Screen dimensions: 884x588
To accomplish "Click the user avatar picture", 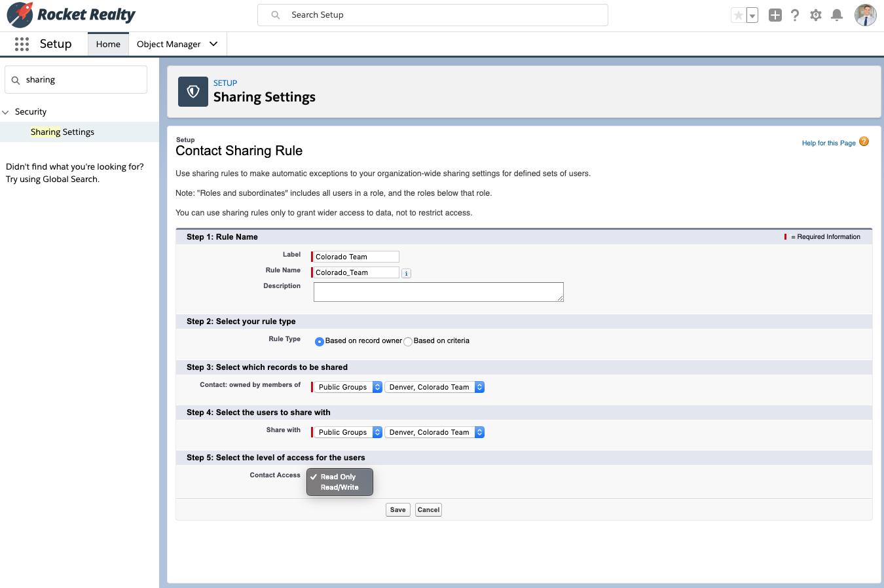I will [x=865, y=14].
